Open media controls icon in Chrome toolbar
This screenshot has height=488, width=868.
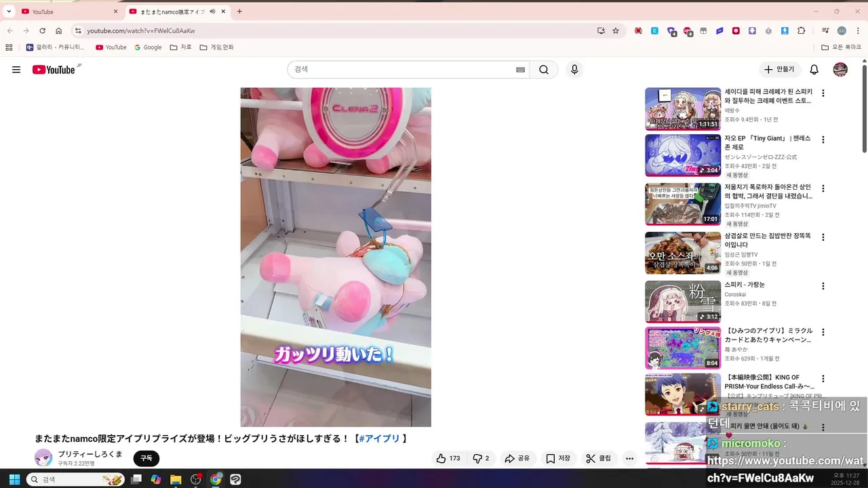pos(825,30)
